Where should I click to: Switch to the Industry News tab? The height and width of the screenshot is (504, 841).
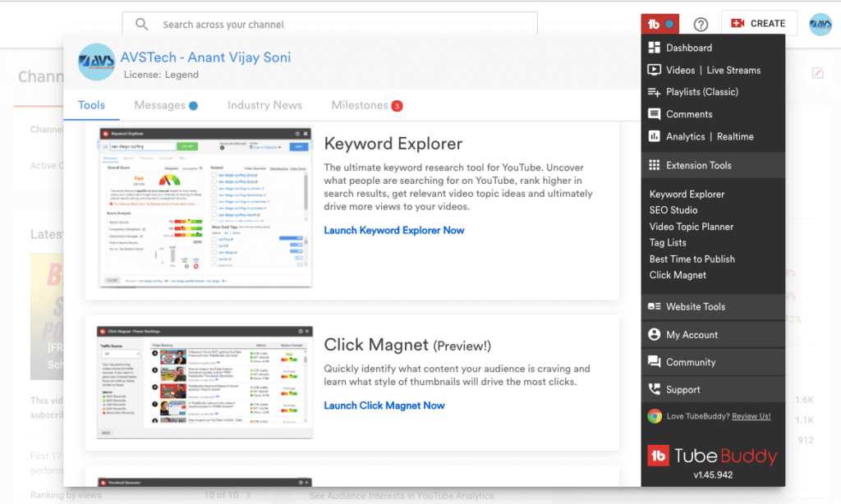tap(265, 105)
